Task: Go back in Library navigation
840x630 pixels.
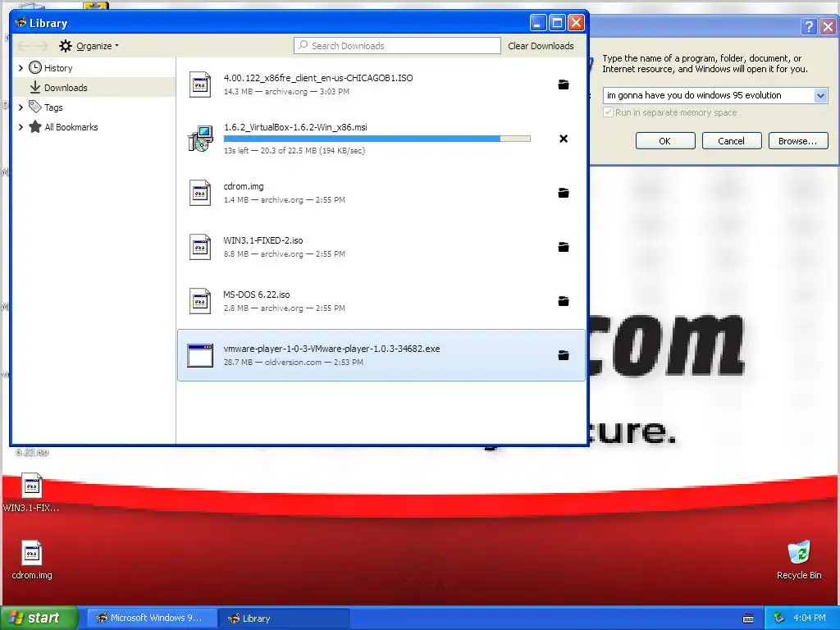Action: click(24, 46)
